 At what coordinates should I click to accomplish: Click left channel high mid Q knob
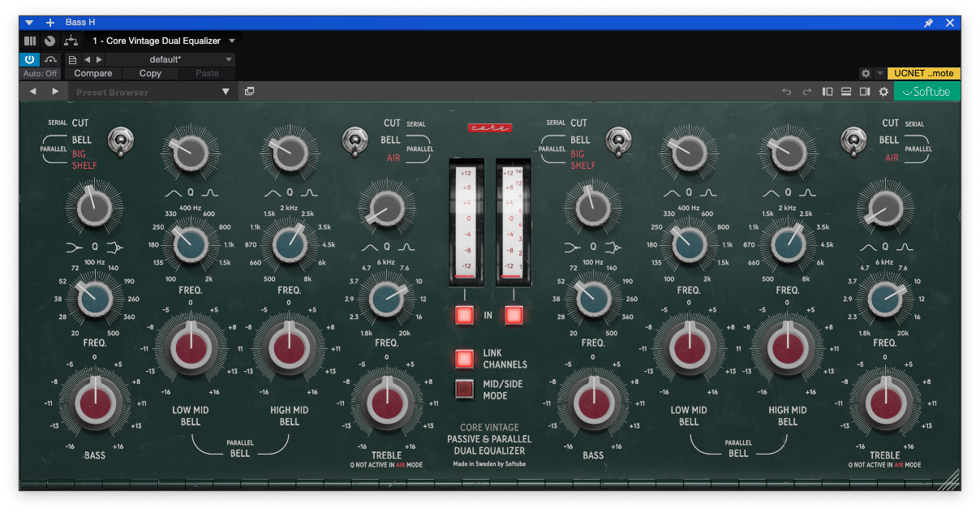[289, 155]
